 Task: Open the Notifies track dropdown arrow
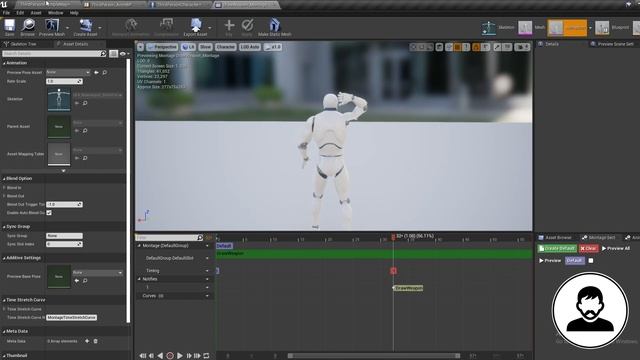click(x=207, y=279)
